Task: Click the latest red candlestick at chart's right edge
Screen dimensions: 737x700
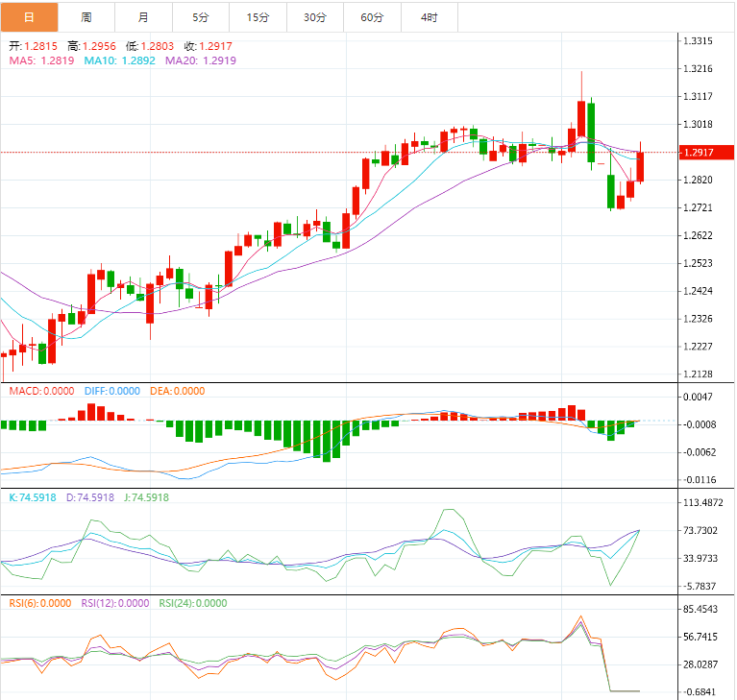Action: [640, 166]
